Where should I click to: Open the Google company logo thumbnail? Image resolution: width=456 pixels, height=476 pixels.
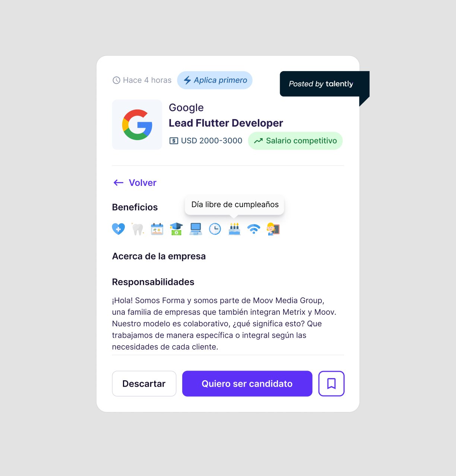(x=137, y=124)
